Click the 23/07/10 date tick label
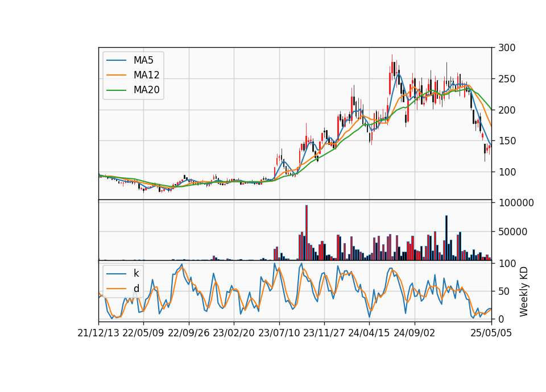 [279, 333]
